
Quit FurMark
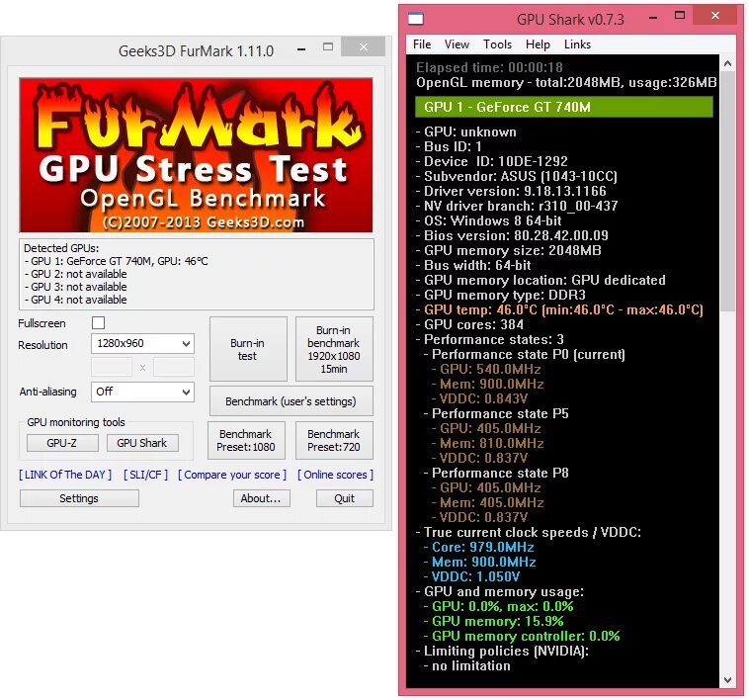click(x=345, y=498)
